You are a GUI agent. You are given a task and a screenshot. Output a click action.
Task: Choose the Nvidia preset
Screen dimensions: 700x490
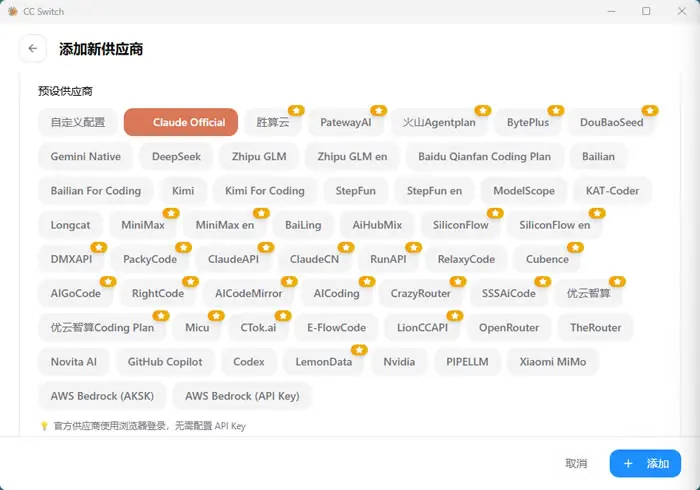(399, 362)
